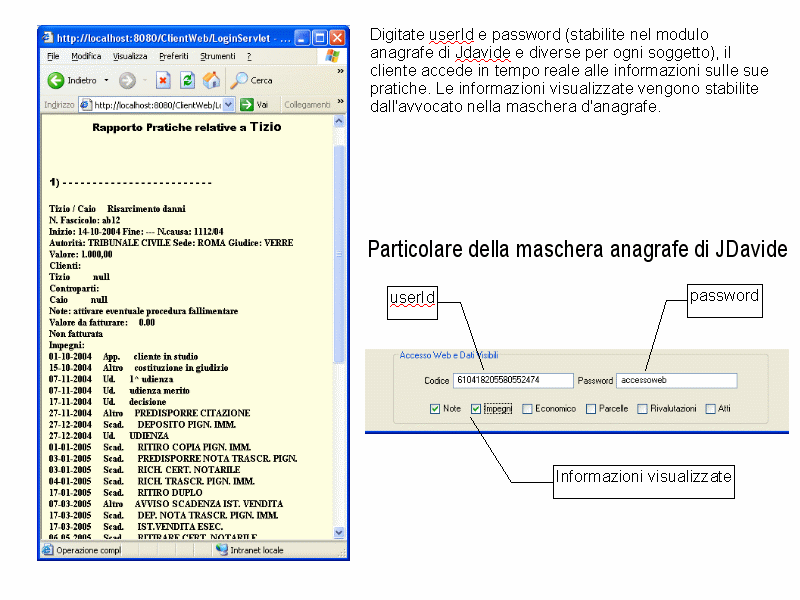
Task: Click the status bar page icon
Action: (47, 549)
